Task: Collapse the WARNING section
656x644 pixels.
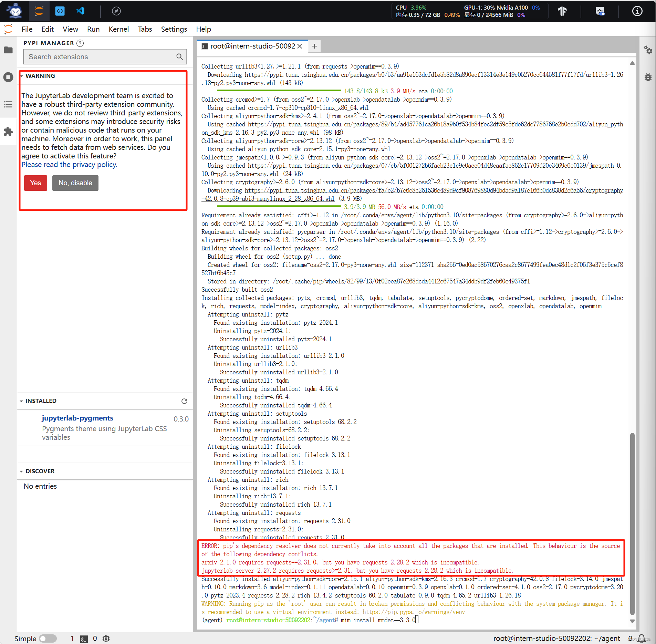Action: [x=21, y=76]
